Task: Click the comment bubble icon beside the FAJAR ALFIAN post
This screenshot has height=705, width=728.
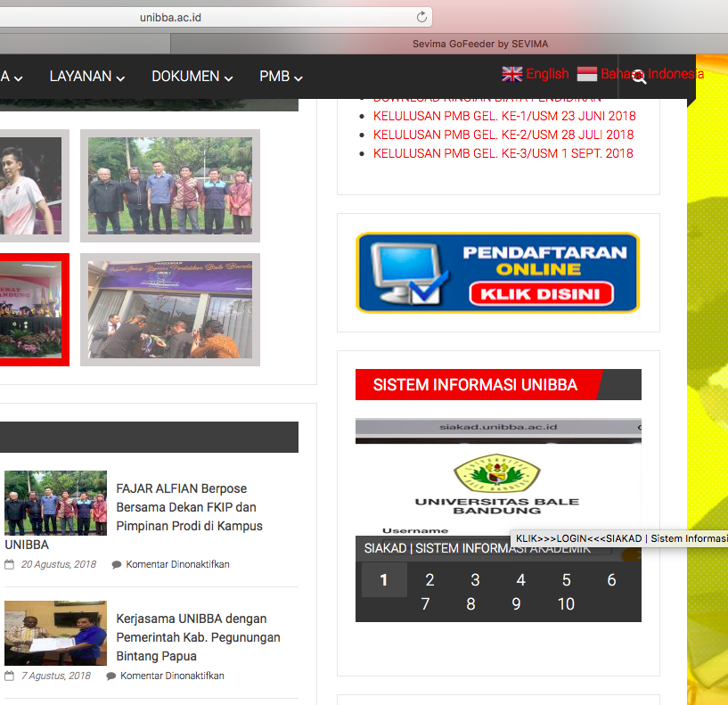Action: [x=117, y=565]
